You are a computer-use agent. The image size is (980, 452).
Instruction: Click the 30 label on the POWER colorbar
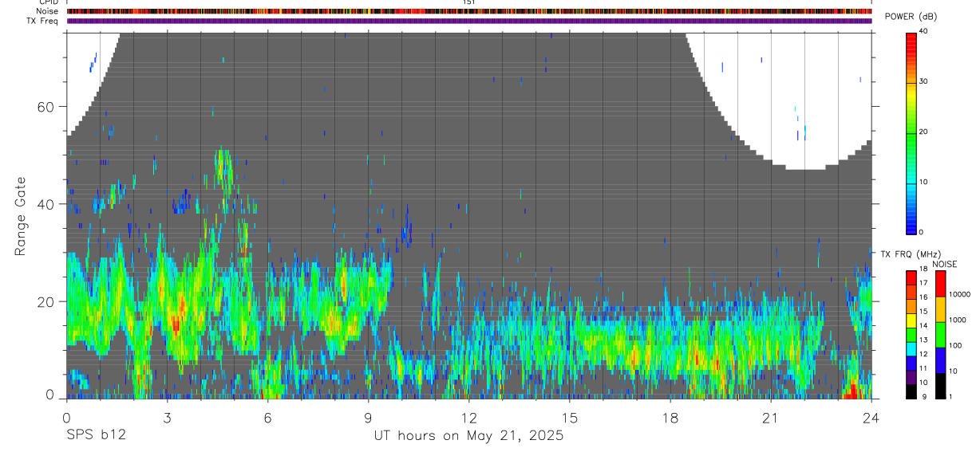[923, 81]
